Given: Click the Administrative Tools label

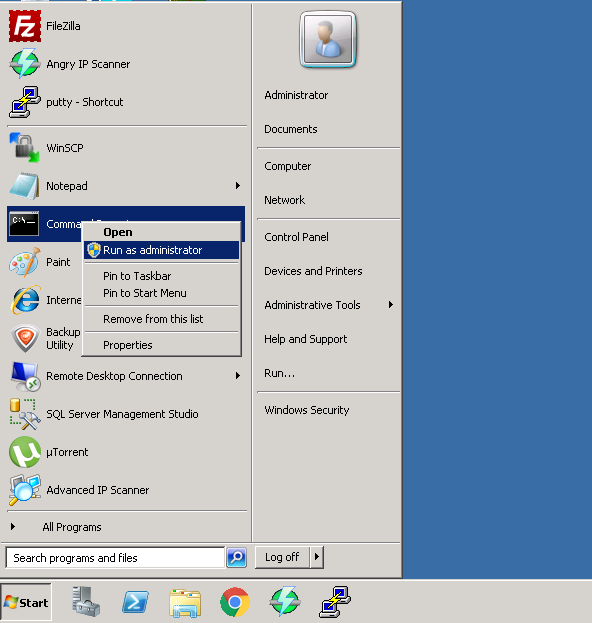Looking at the screenshot, I should pyautogui.click(x=312, y=305).
